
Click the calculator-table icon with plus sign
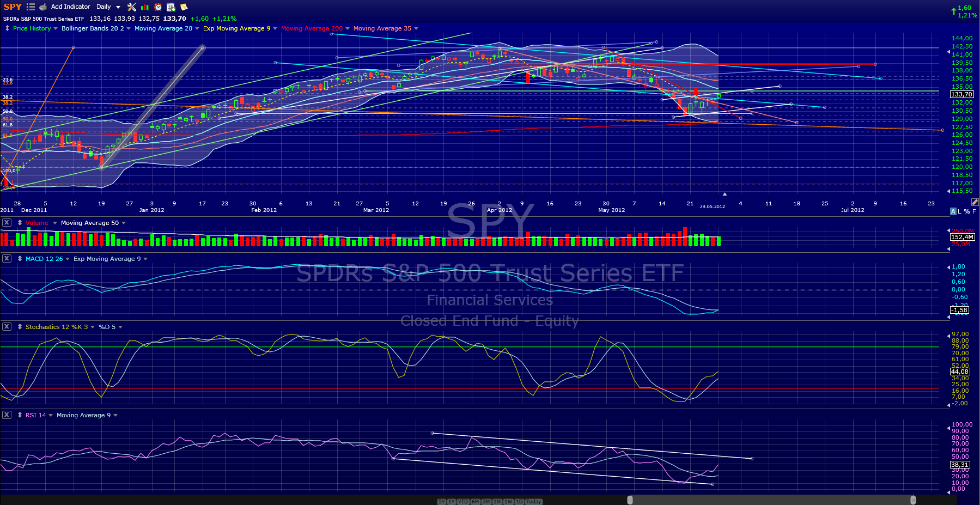pyautogui.click(x=171, y=7)
